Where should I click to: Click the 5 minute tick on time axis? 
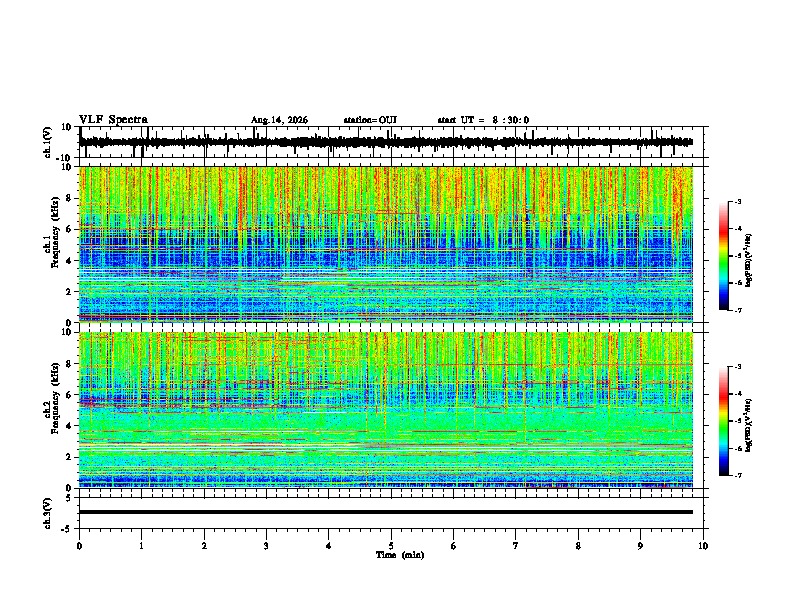(391, 546)
